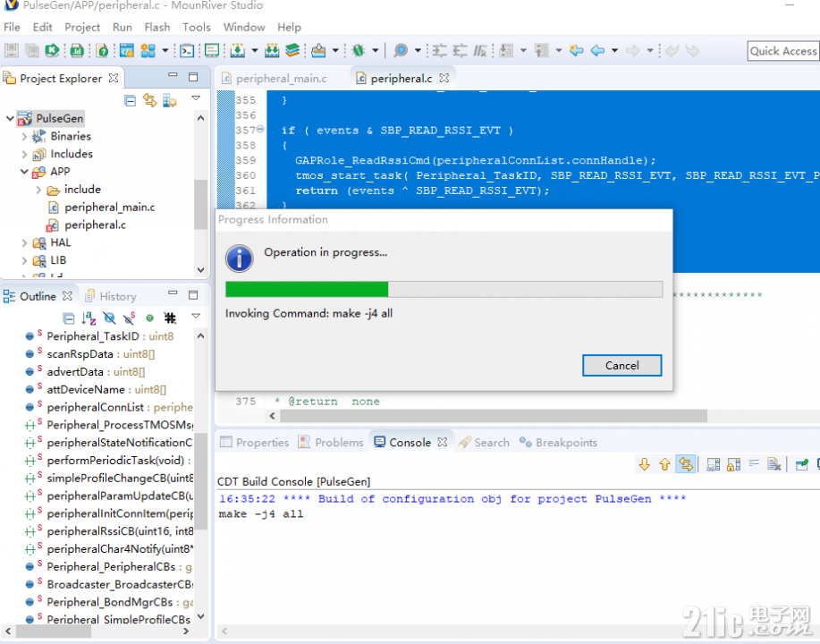Open the File menu
The width and height of the screenshot is (820, 644).
point(12,27)
